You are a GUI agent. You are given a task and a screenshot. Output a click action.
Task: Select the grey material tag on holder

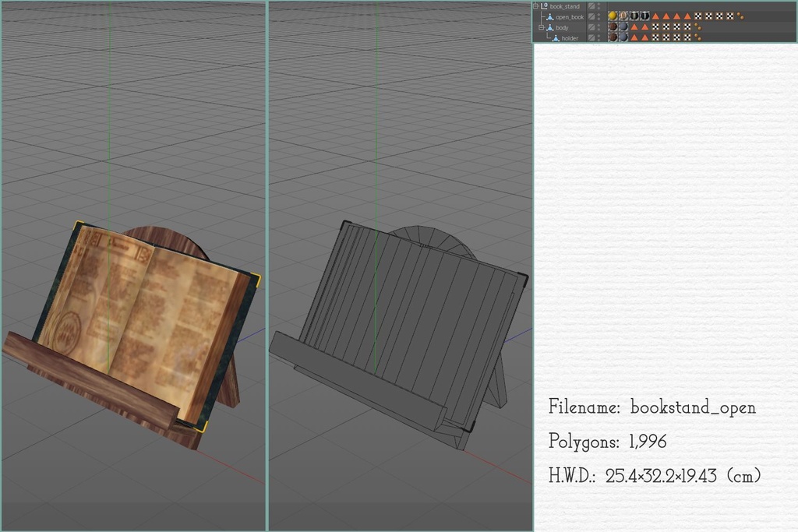click(x=623, y=37)
